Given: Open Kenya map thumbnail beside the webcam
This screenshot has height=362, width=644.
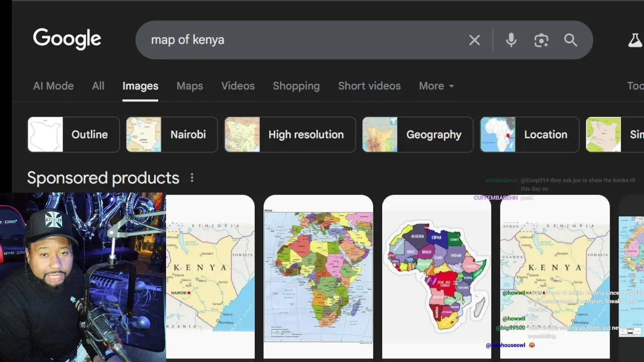Looking at the screenshot, I should [x=210, y=276].
